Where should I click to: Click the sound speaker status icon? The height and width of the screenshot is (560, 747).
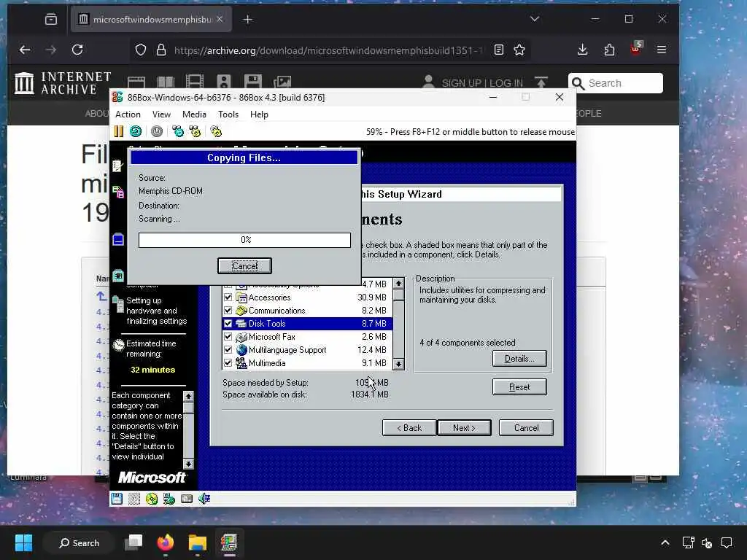click(204, 499)
